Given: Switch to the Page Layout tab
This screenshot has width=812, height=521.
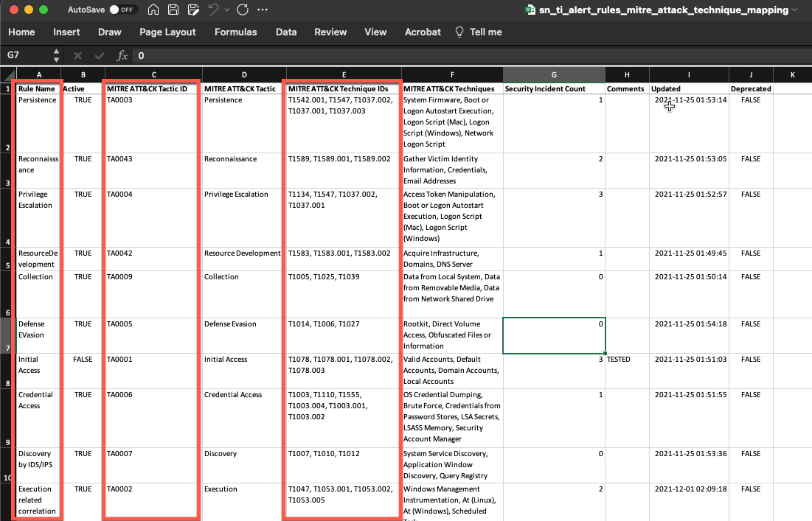Looking at the screenshot, I should pos(167,32).
